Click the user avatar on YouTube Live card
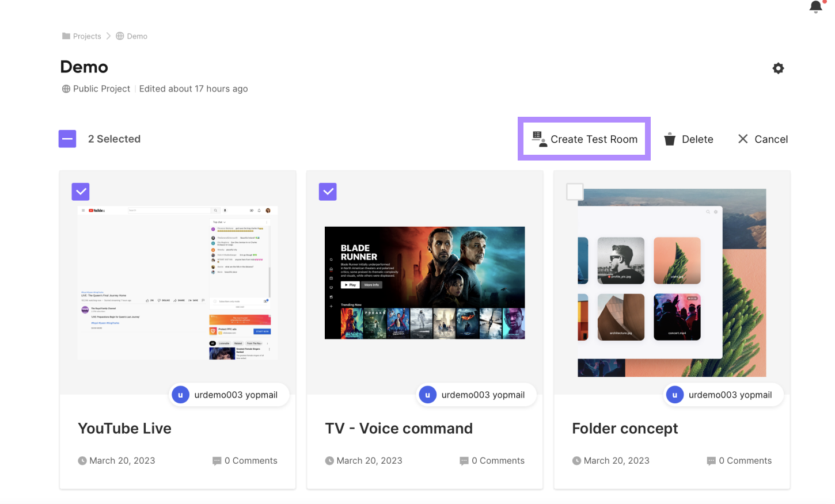The height and width of the screenshot is (504, 835). [x=180, y=395]
